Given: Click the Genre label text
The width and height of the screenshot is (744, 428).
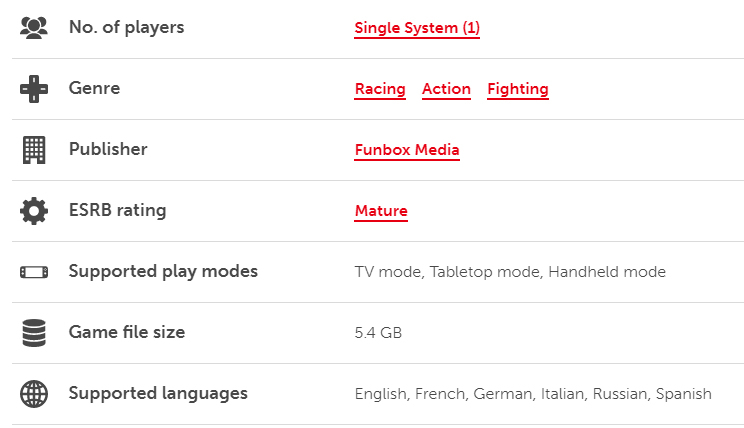Looking at the screenshot, I should coord(94,88).
